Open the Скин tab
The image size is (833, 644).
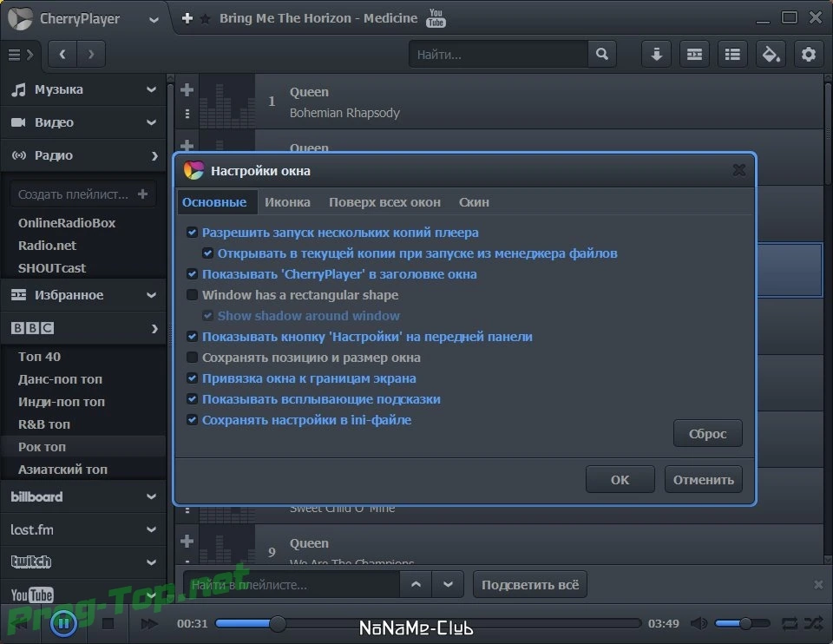[474, 202]
